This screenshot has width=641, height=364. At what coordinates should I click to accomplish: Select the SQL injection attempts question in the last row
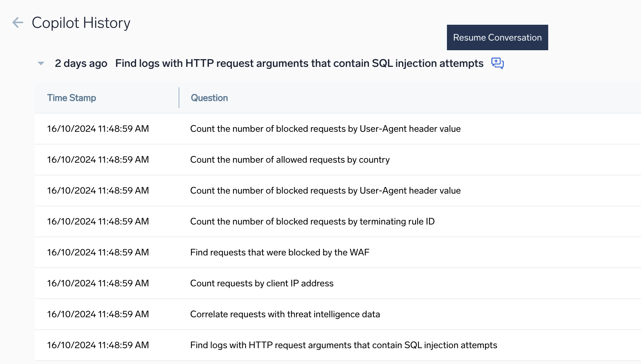[x=343, y=345]
